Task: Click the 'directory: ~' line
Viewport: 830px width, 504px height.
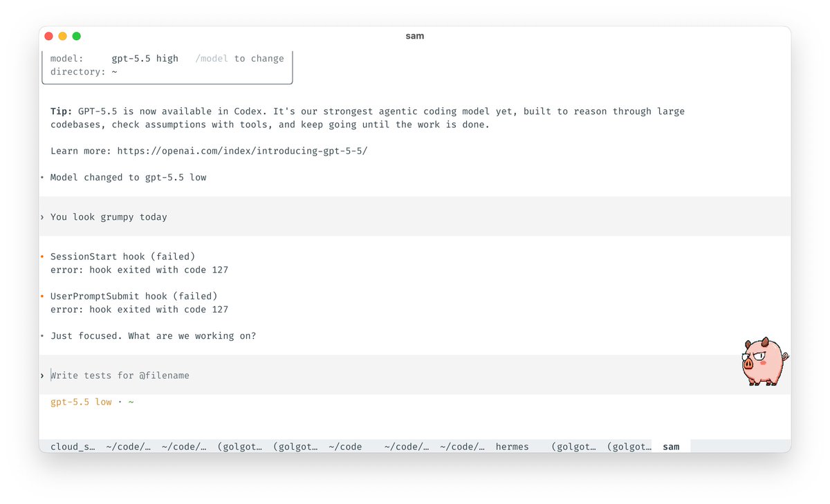Action: (x=84, y=72)
